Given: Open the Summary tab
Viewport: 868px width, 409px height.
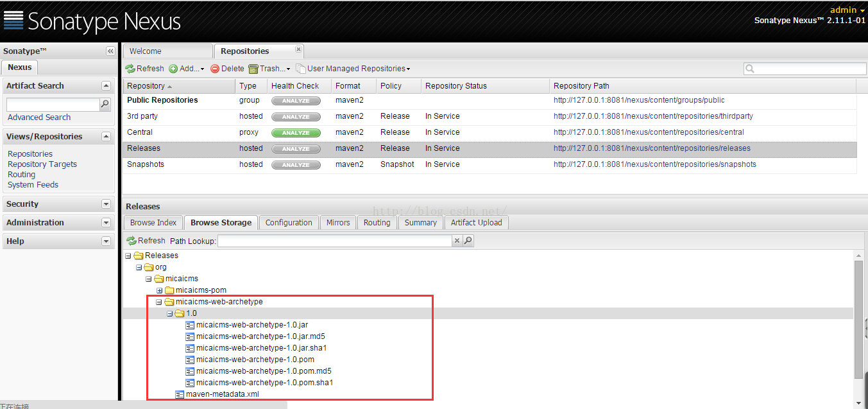Looking at the screenshot, I should point(421,223).
